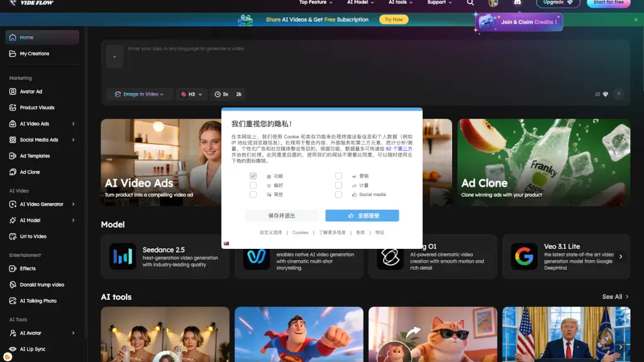Open the Support menu
The height and width of the screenshot is (362, 644).
pyautogui.click(x=439, y=3)
